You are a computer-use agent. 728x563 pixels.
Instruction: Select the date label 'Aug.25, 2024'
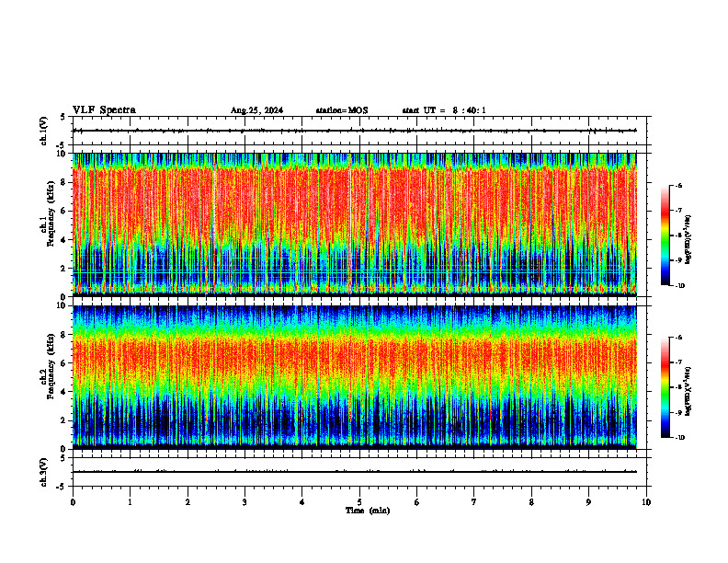coord(256,110)
